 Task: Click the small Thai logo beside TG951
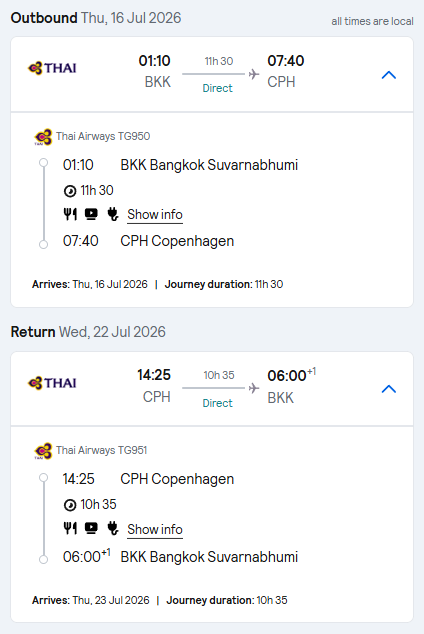[43, 451]
